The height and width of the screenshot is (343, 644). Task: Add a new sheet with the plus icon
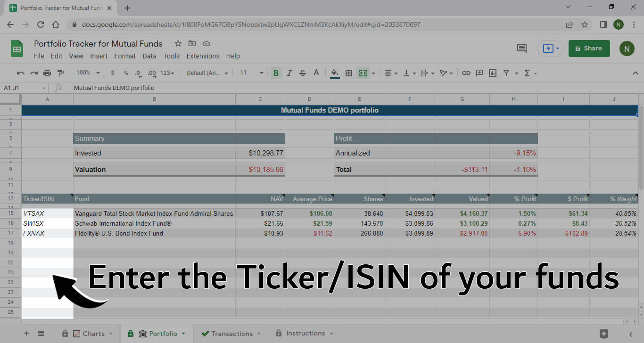(x=26, y=333)
